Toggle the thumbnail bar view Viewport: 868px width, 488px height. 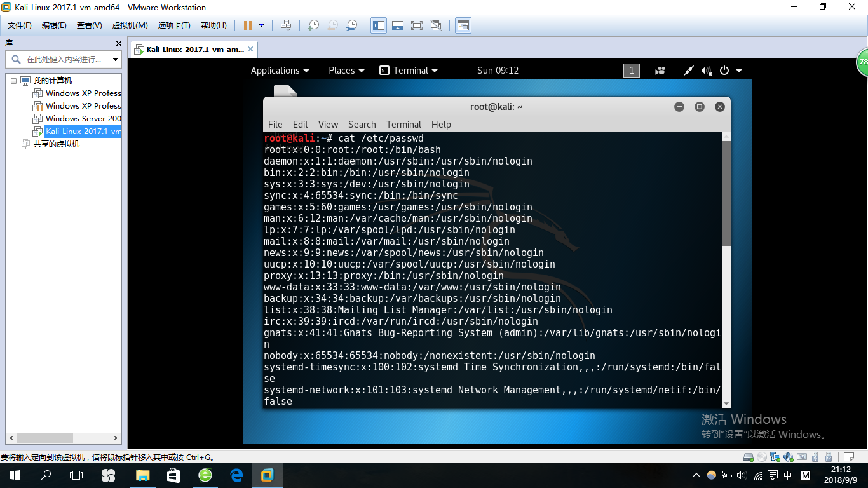pyautogui.click(x=398, y=25)
